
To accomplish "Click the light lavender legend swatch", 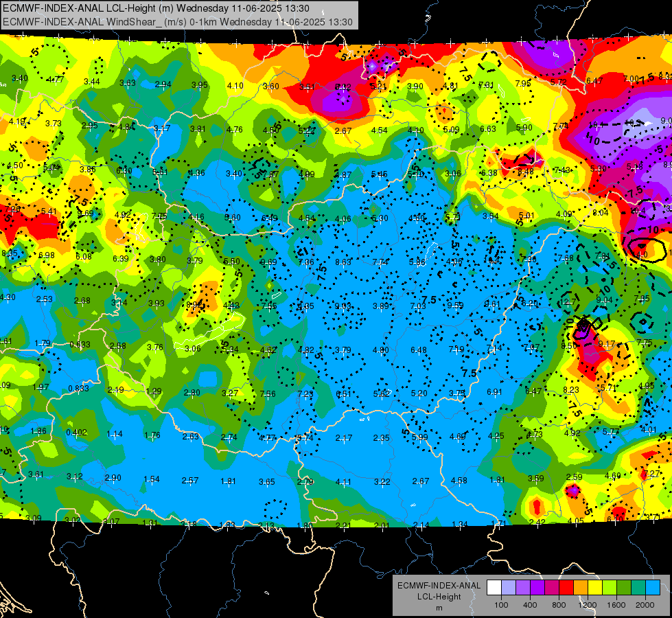I will click(509, 588).
